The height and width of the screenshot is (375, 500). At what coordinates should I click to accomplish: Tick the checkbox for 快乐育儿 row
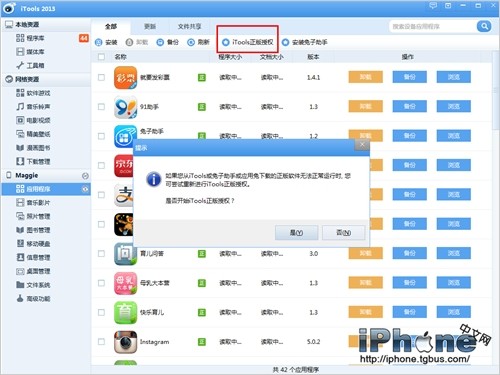click(x=101, y=312)
